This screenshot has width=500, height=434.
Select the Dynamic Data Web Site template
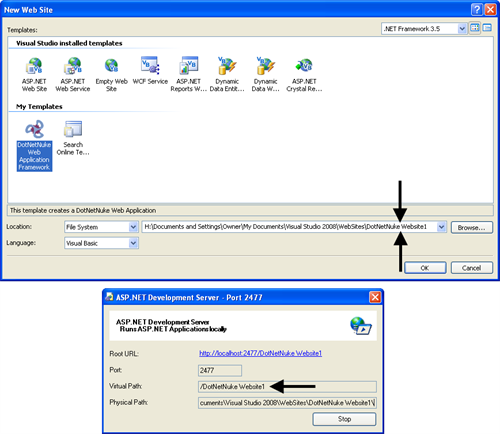pos(265,75)
